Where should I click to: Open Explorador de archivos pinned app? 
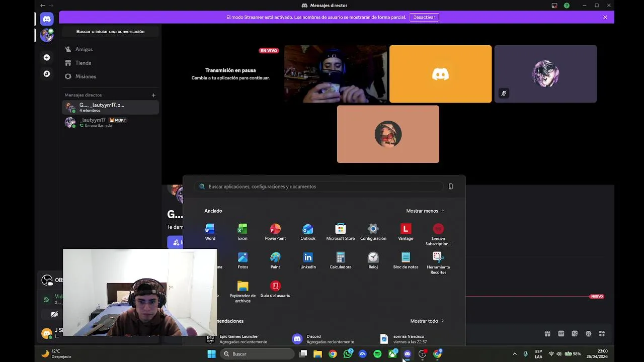pyautogui.click(x=243, y=292)
